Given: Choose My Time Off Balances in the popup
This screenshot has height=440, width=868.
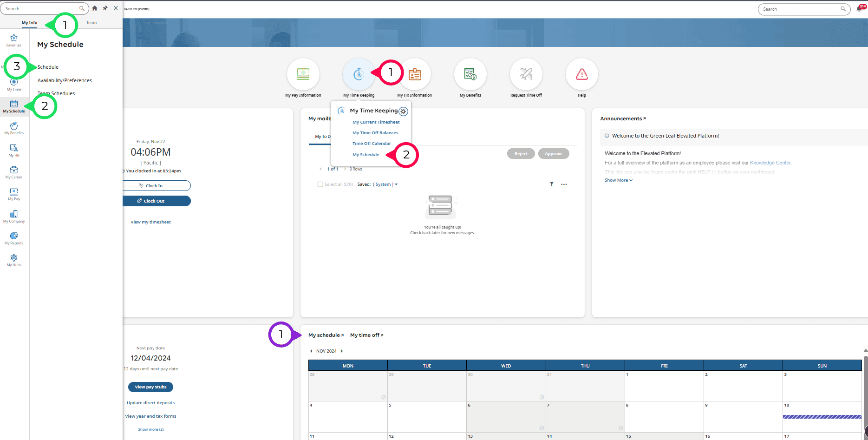Looking at the screenshot, I should point(375,133).
